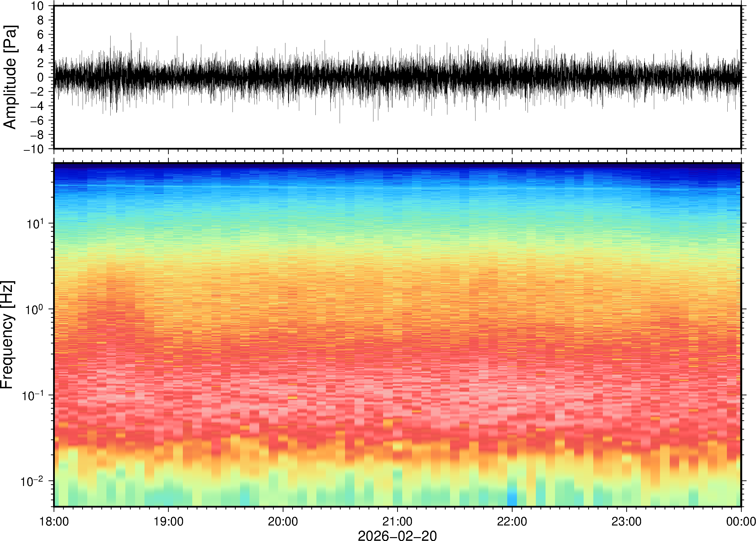The image size is (756, 541).
Task: Click the 10^1 frequency tick label
Action: [x=35, y=223]
